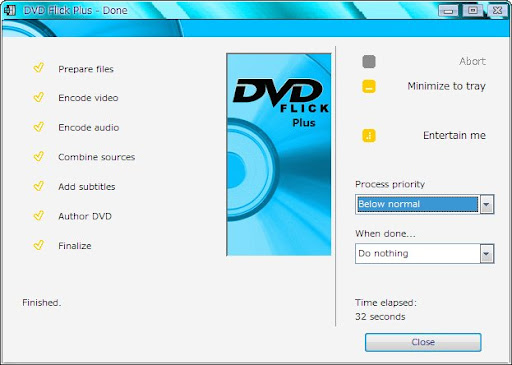Click the DVD Flick app icon in title bar
The height and width of the screenshot is (365, 512).
click(x=9, y=10)
